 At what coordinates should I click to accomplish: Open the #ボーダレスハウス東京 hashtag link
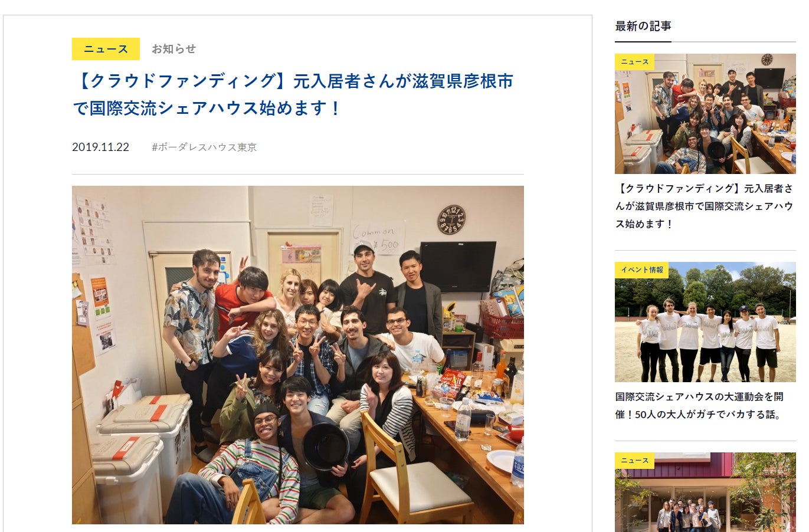point(204,147)
